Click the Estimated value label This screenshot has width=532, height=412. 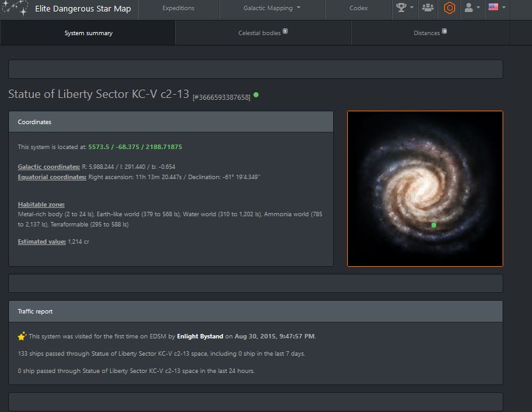tap(42, 242)
